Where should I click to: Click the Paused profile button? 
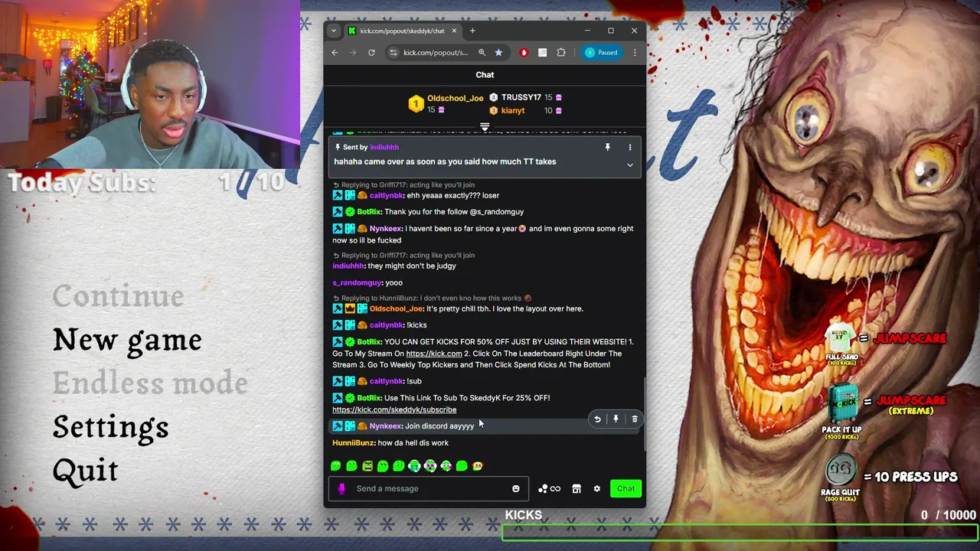601,53
